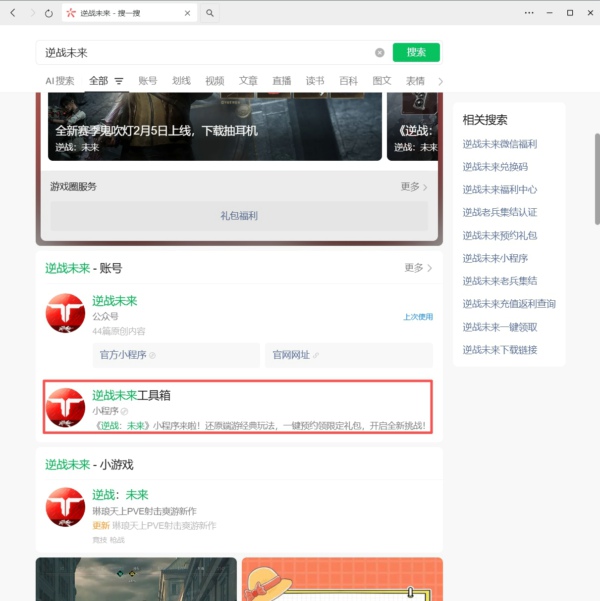Click the magnifier icon beside the tab
This screenshot has width=600, height=601.
click(210, 13)
